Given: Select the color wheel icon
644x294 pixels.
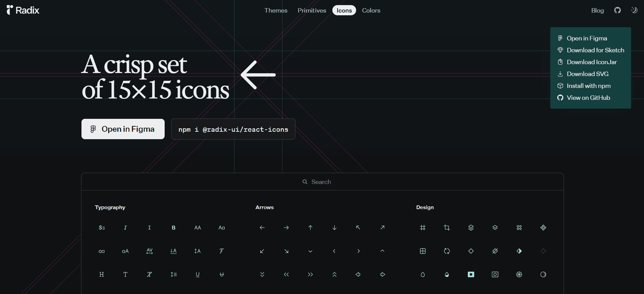Looking at the screenshot, I should (519, 274).
